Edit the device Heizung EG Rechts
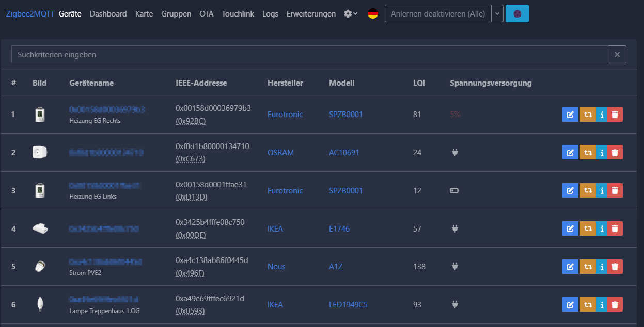Screen dimensions: 644x327 (x=570, y=115)
